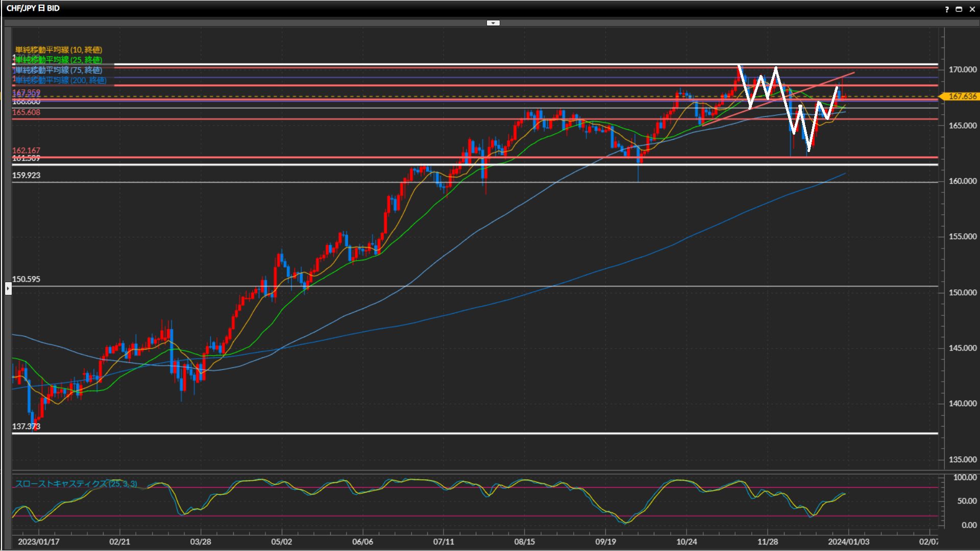This screenshot has height=551, width=980.
Task: Select the 10-period moving average label
Action: [58, 49]
